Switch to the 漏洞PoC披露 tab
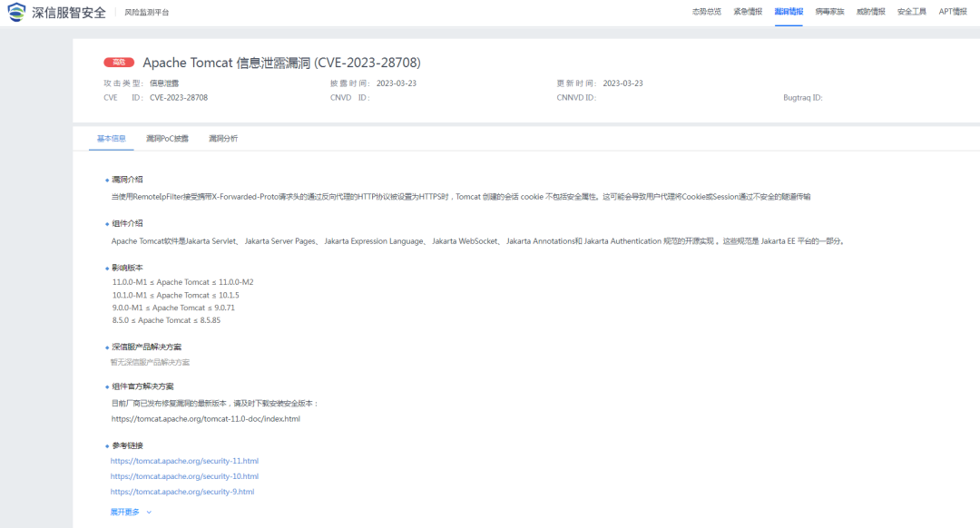This screenshot has height=528, width=980. point(168,139)
